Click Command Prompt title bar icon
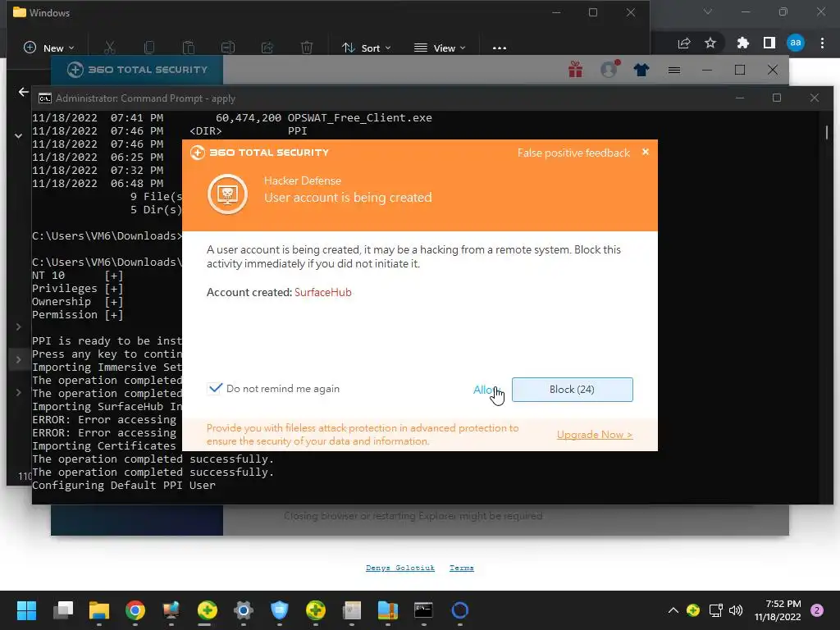The width and height of the screenshot is (840, 630). coord(45,98)
